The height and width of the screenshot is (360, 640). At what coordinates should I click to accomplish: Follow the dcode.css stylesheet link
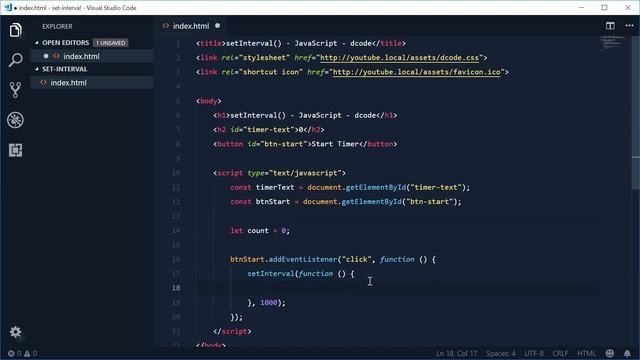click(x=399, y=58)
